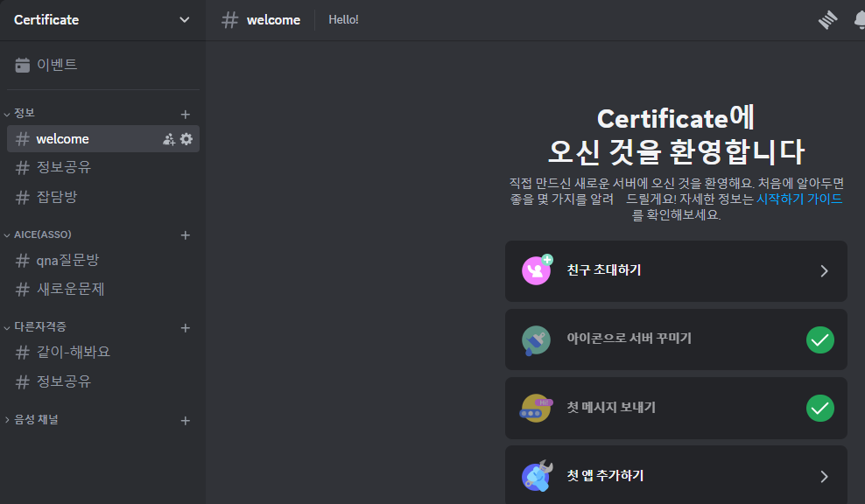Open notification settings bell icon

point(860,20)
